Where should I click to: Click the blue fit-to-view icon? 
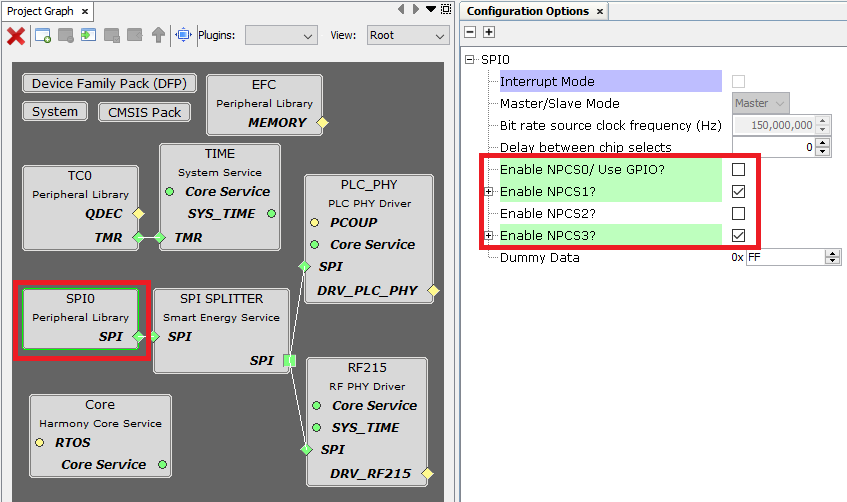pos(183,36)
